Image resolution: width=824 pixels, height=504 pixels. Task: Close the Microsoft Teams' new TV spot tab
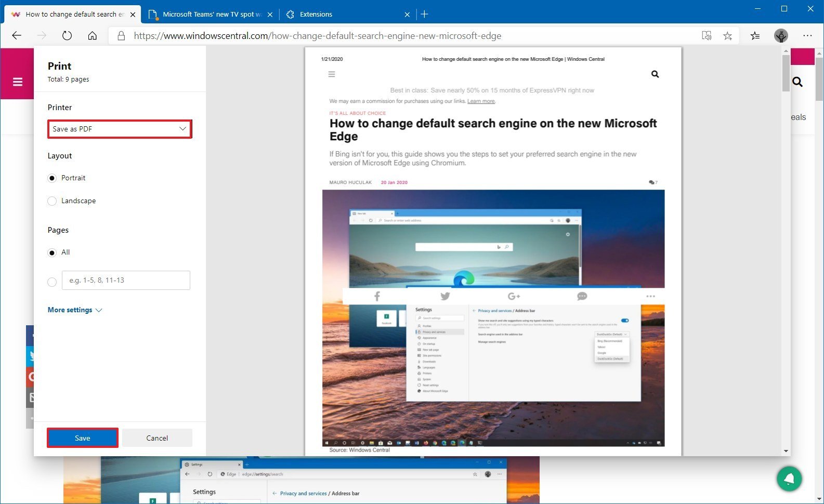270,15
